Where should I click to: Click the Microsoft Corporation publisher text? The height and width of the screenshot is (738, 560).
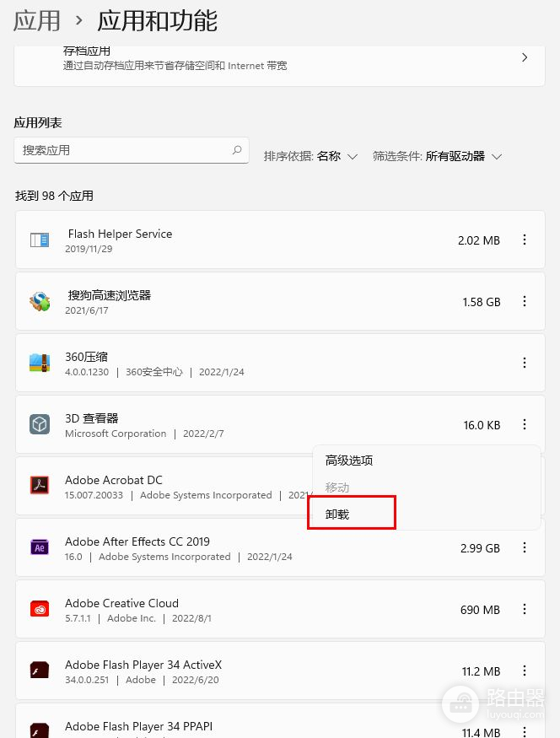(x=116, y=434)
